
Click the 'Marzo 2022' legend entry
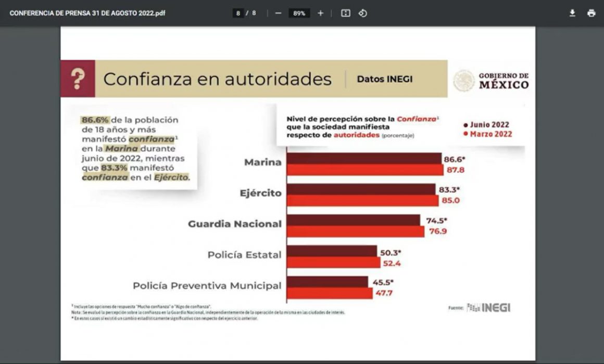click(x=488, y=134)
